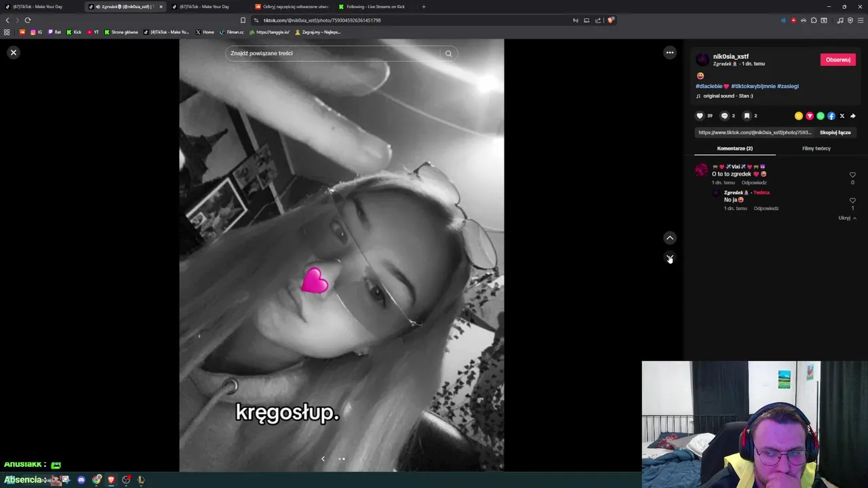Open more share options arrow

[853, 116]
